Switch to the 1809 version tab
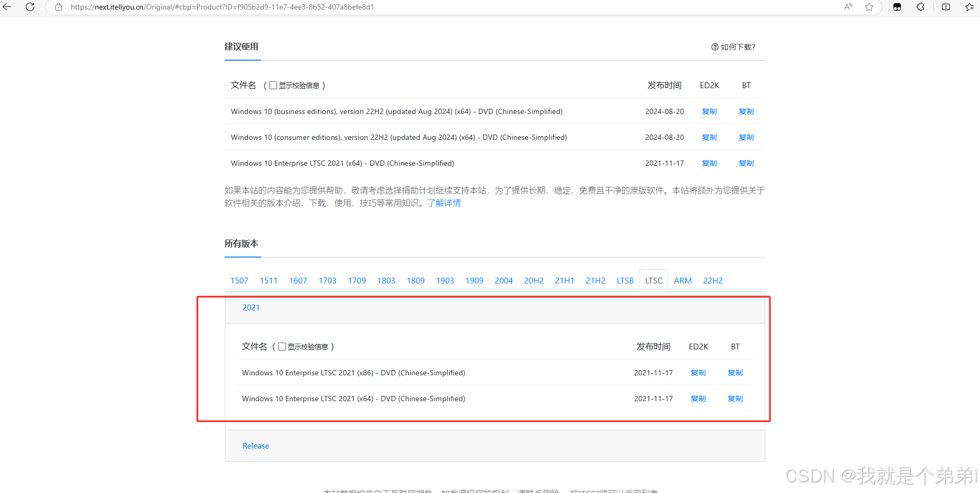Image resolution: width=980 pixels, height=493 pixels. pos(416,280)
